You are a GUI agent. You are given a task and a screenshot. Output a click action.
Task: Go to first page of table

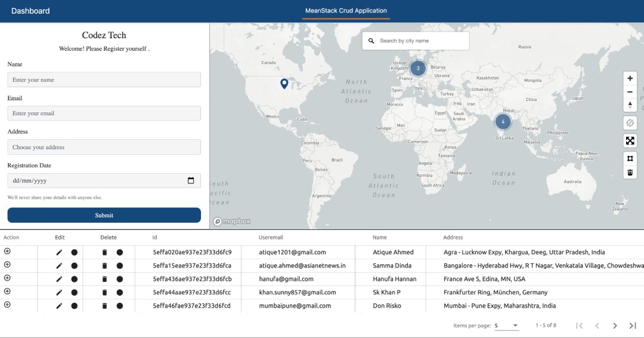click(580, 325)
